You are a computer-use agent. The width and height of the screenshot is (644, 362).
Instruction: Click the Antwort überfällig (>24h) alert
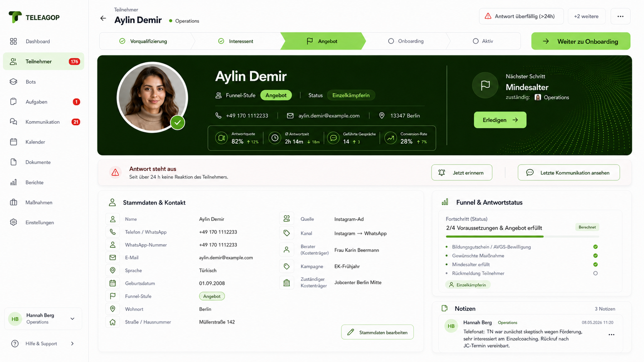click(x=521, y=16)
